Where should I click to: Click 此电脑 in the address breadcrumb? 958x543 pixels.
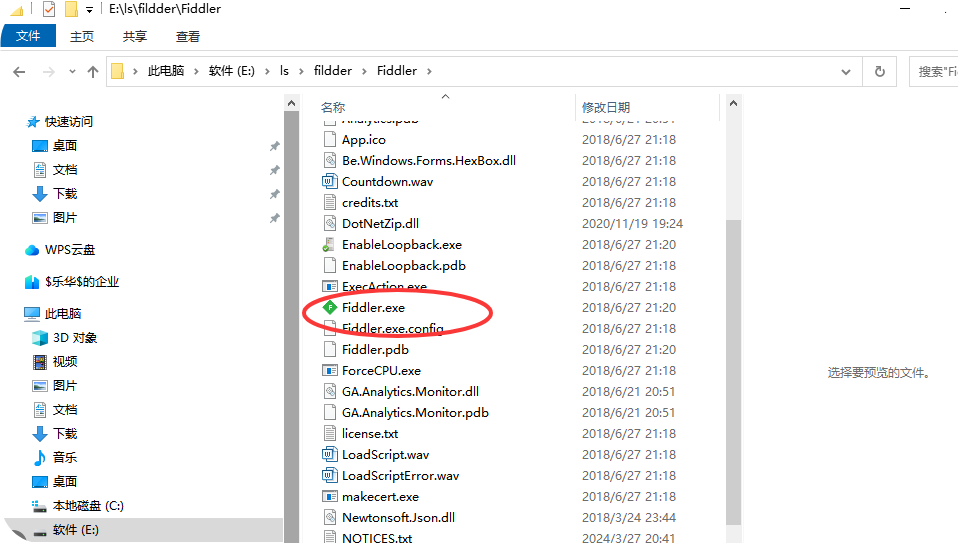tap(166, 71)
